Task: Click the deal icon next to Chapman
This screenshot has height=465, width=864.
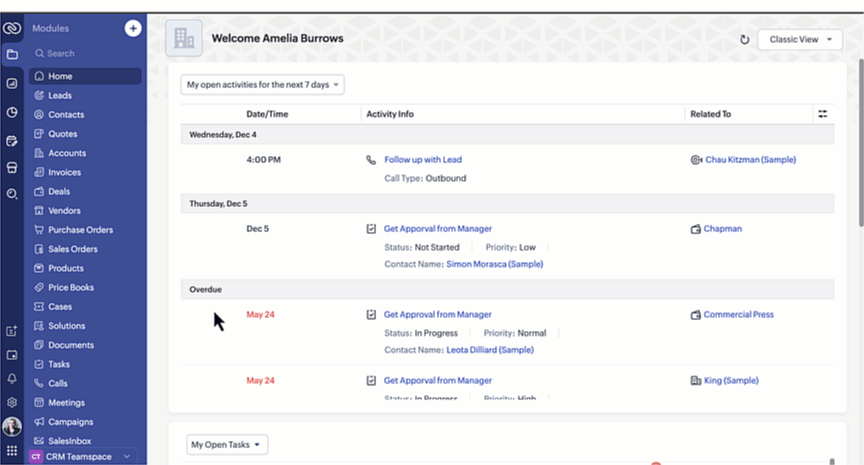Action: click(695, 229)
